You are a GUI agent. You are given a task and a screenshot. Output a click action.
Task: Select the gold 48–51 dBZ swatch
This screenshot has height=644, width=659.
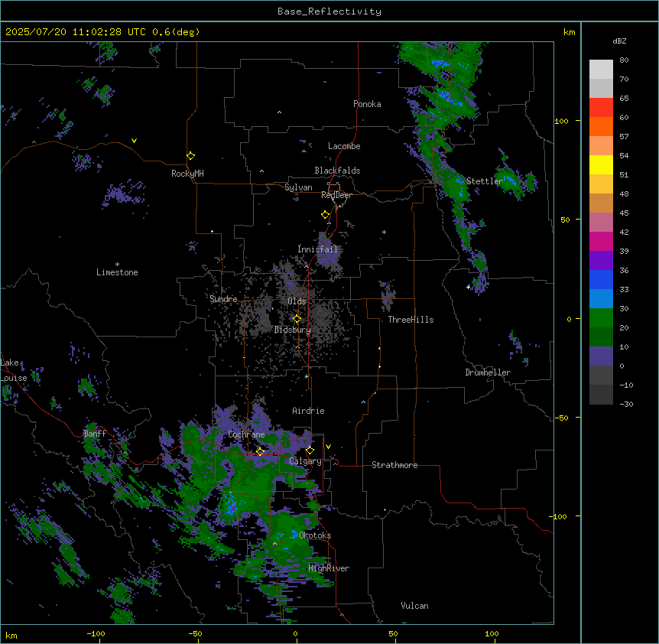[601, 184]
